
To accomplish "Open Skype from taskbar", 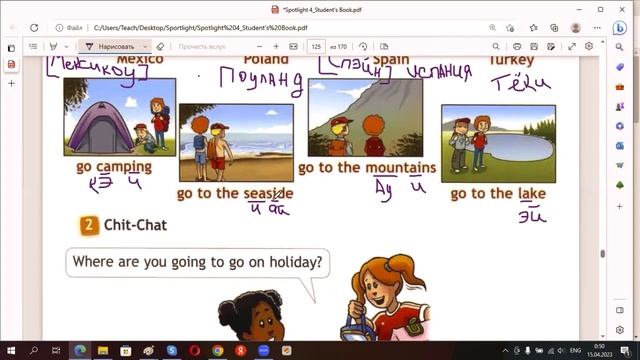I will 172,351.
